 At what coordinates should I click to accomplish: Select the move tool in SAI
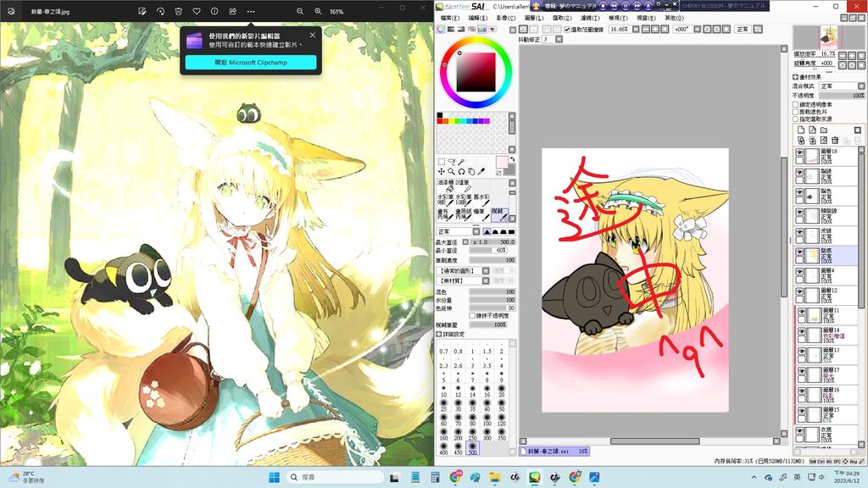(x=441, y=172)
